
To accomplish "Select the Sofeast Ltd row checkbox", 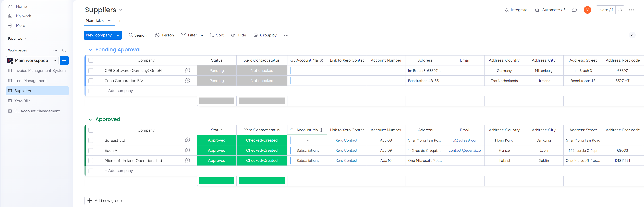I will [x=91, y=140].
